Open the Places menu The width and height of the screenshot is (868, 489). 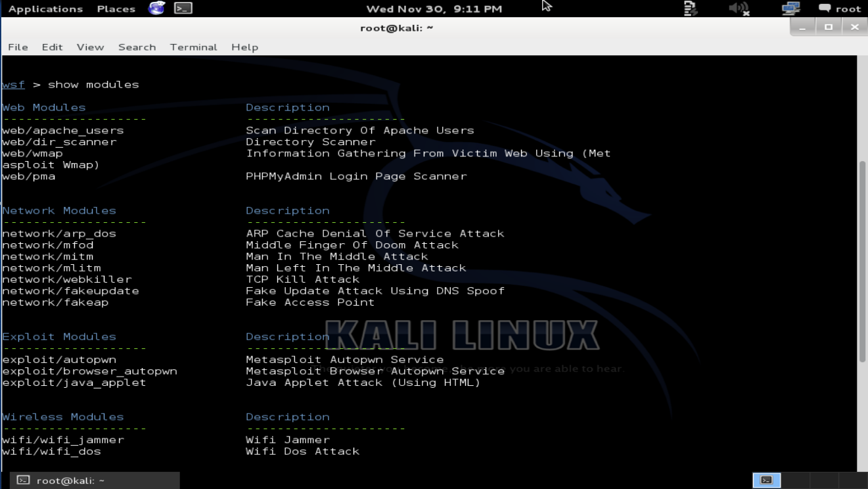tap(117, 9)
